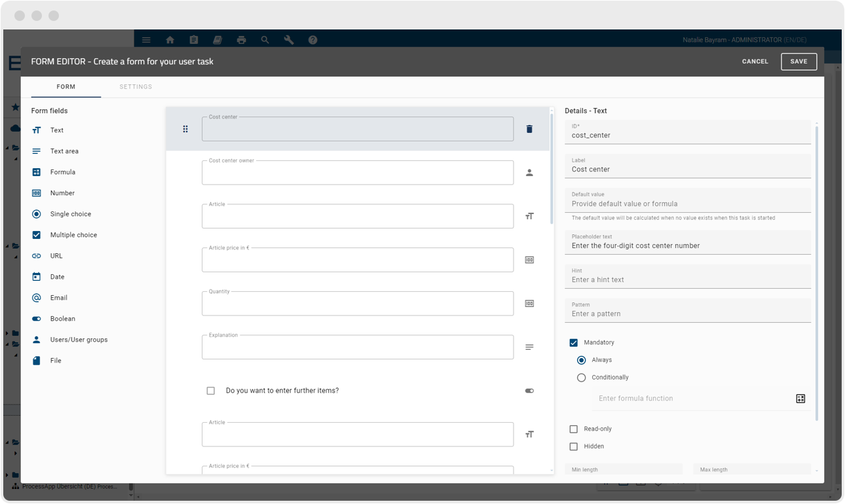Uncheck the Mandatory checkbox
The width and height of the screenshot is (845, 504).
(x=574, y=342)
